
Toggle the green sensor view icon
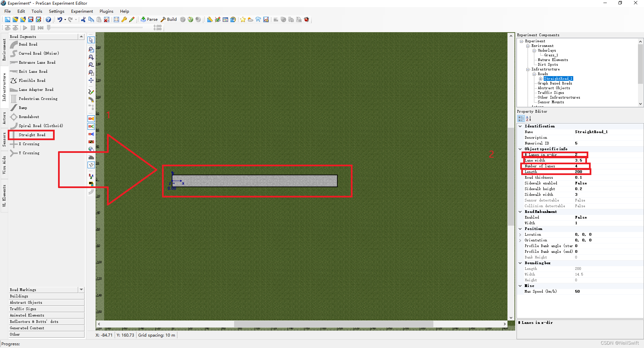(91, 126)
